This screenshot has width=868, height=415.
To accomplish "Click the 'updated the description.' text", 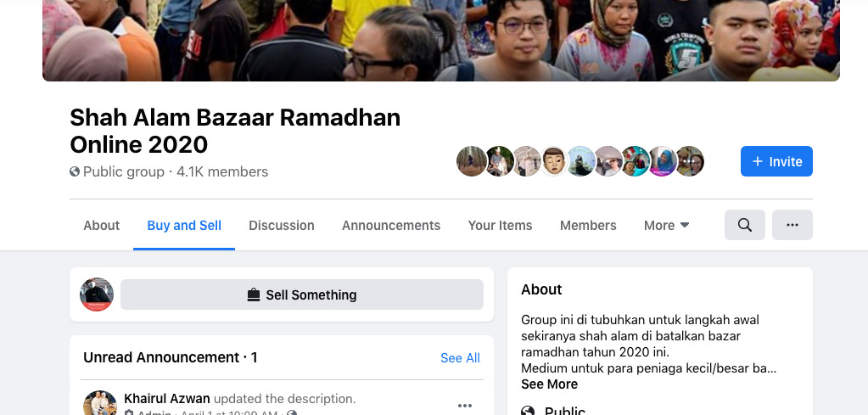I will (284, 399).
